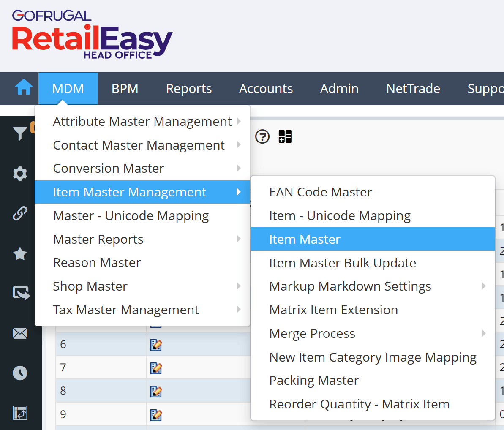This screenshot has height=430, width=504.
Task: Click the chain link icon in sidebar
Action: [20, 214]
